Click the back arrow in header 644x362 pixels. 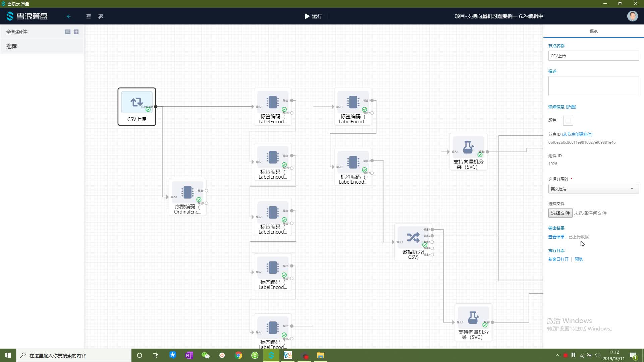[x=69, y=16]
